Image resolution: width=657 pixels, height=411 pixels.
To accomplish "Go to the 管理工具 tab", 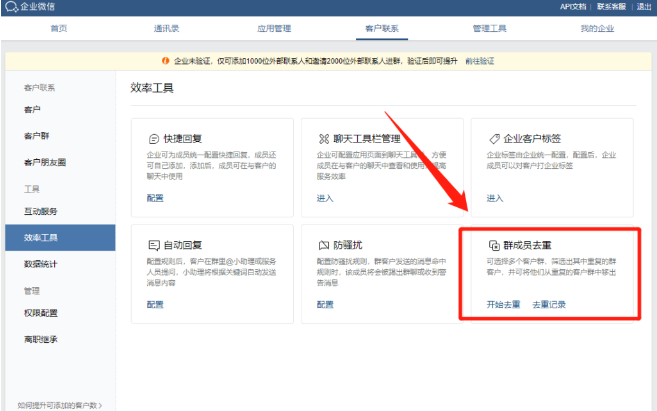I will 490,28.
